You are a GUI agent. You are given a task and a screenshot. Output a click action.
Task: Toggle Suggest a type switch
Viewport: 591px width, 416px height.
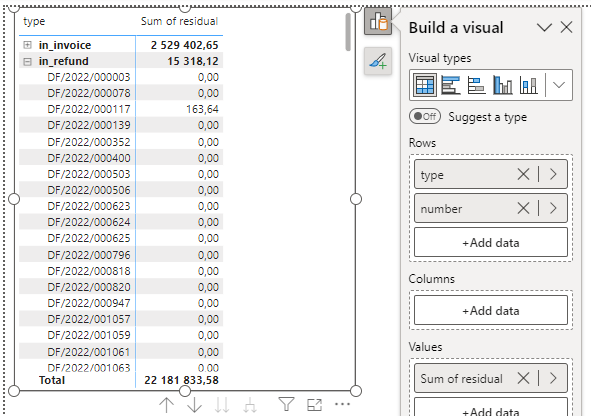click(x=425, y=116)
